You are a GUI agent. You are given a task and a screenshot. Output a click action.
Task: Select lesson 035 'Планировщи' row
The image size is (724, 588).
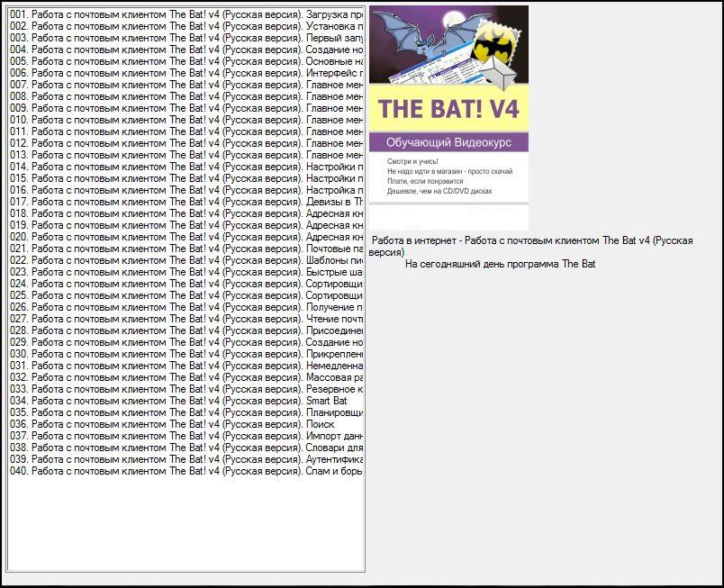click(x=186, y=412)
